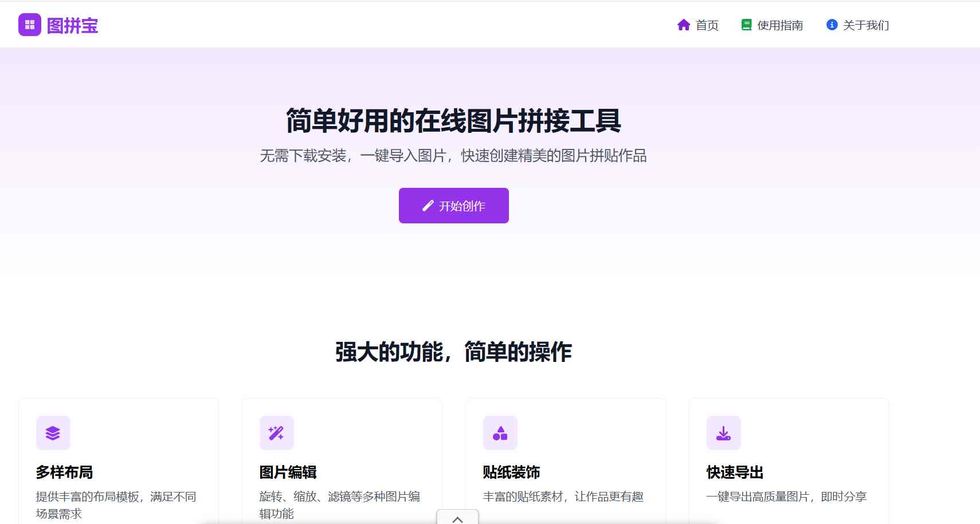Click the scroll-to-top chevron at page bottom
980x524 pixels.
pyautogui.click(x=457, y=519)
